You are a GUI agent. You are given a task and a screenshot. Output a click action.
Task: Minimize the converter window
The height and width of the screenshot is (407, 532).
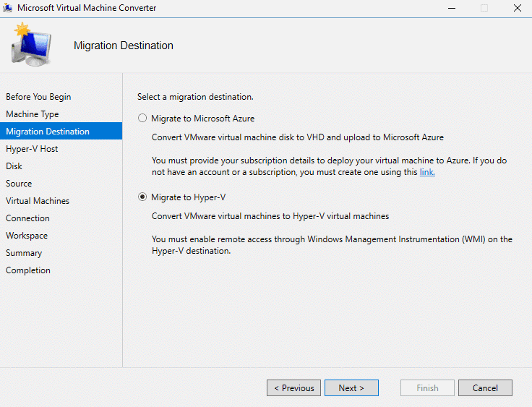coord(451,8)
